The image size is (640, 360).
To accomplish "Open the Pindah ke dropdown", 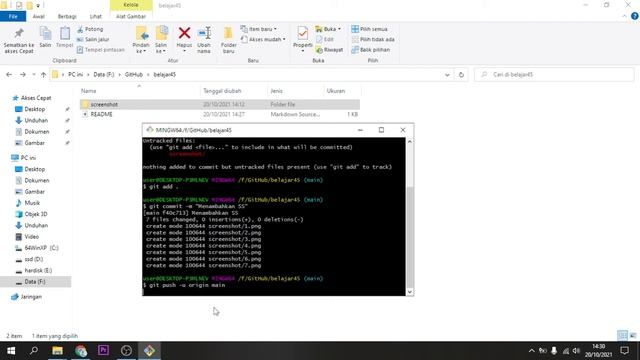I will point(141,40).
